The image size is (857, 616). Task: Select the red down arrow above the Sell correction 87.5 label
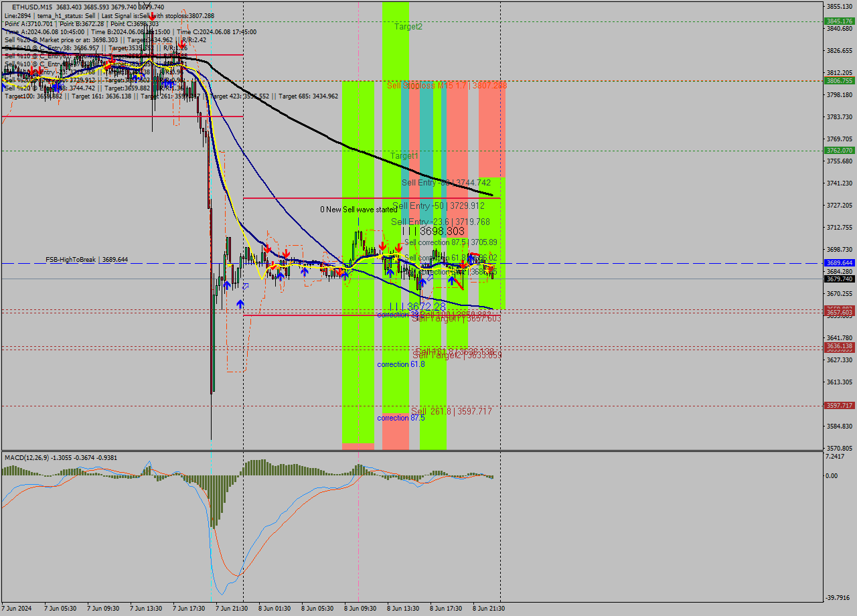coord(398,247)
